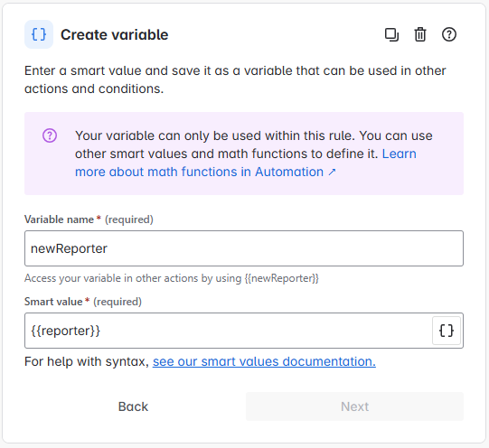Open the smart values documentation link

[x=264, y=361]
